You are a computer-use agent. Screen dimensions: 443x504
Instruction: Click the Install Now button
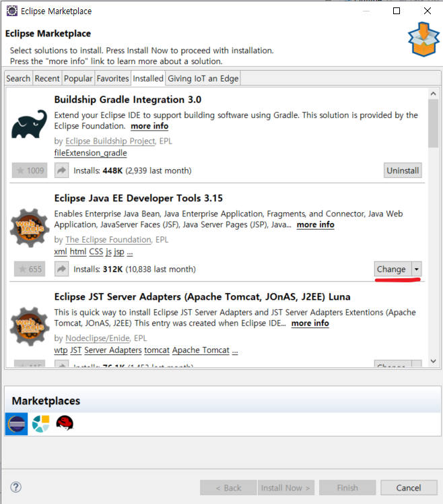point(285,488)
